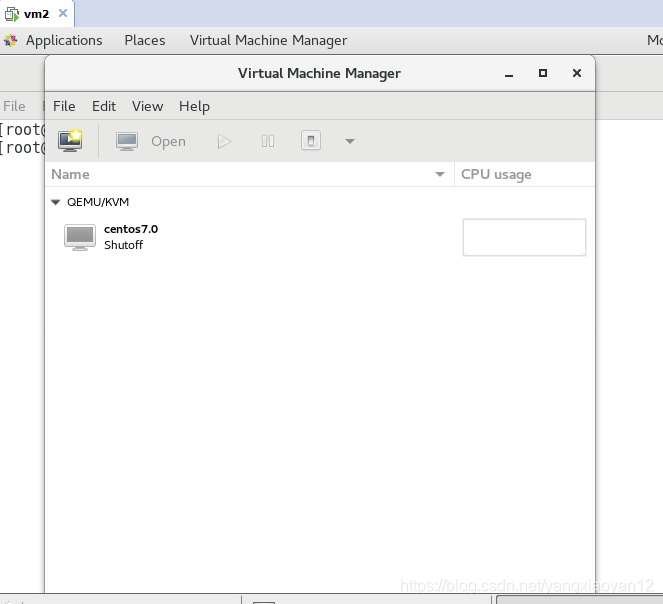Open the File menu in Virtual Machine Manager
The image size is (663, 604).
click(64, 106)
